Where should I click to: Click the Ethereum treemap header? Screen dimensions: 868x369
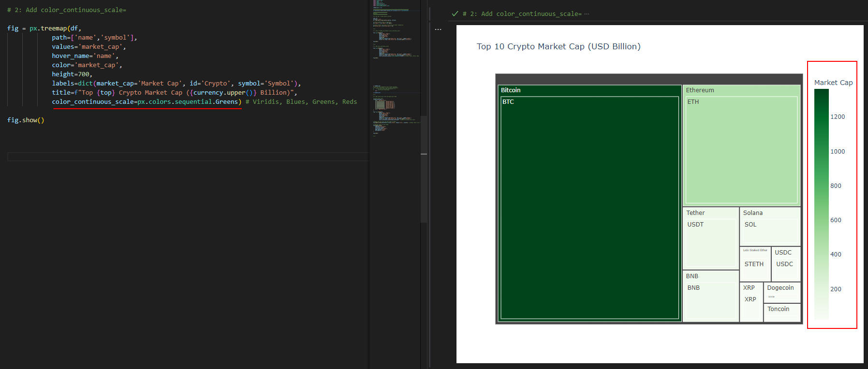(x=741, y=90)
